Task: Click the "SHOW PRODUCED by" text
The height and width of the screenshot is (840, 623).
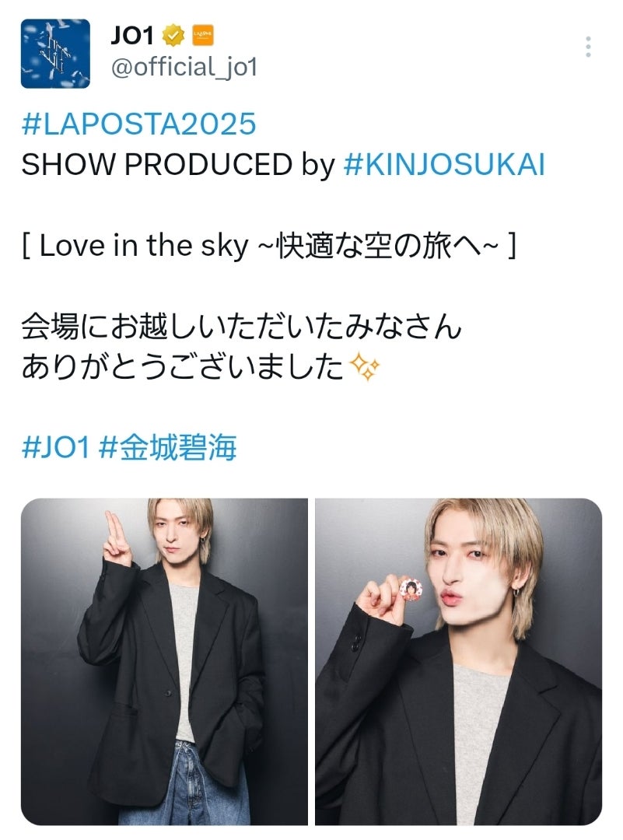Action: click(x=178, y=164)
